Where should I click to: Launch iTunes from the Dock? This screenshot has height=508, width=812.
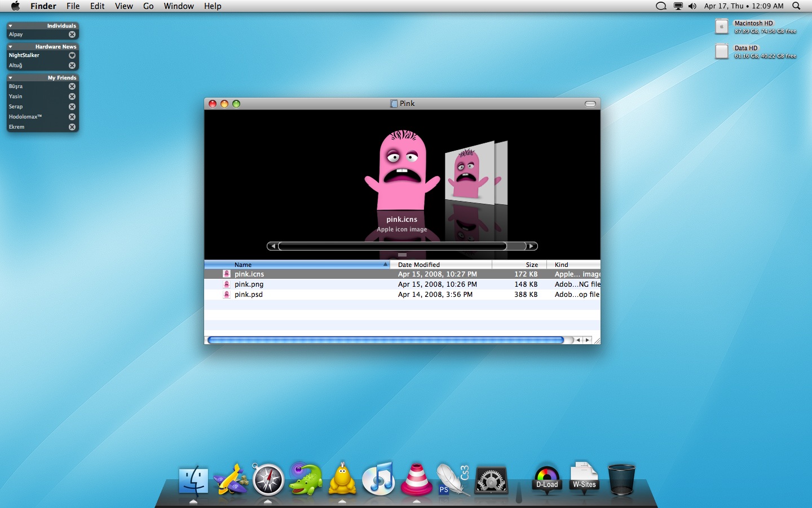click(379, 479)
